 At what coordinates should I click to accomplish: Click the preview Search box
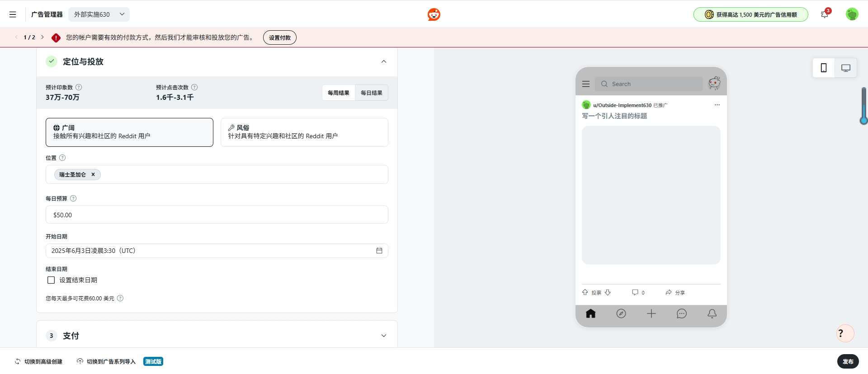tap(649, 84)
